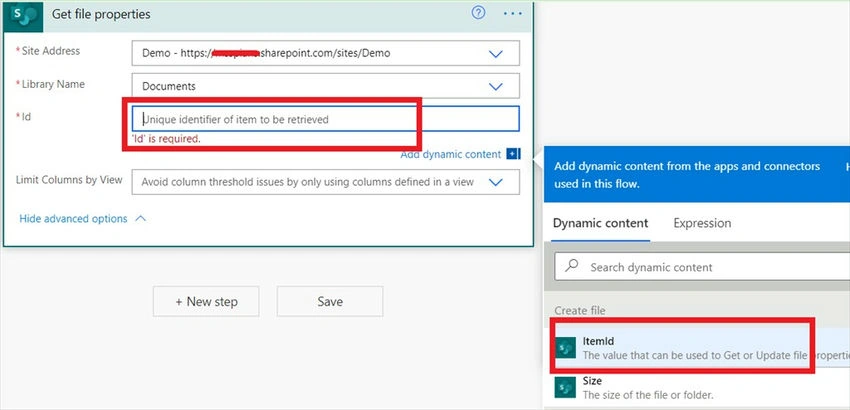850x410 pixels.
Task: Collapse with the Hide advanced options chevron
Action: pyautogui.click(x=140, y=219)
